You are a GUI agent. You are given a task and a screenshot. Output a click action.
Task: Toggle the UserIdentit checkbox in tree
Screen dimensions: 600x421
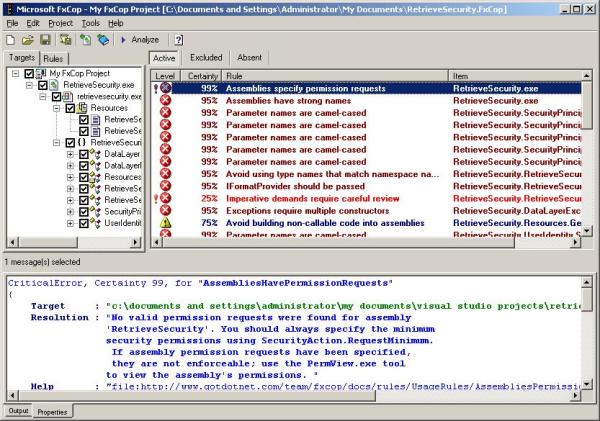click(x=84, y=223)
